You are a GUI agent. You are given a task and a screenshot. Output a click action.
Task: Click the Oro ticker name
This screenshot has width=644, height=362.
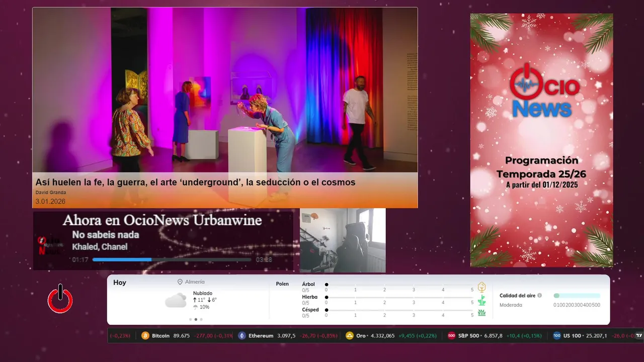tap(361, 336)
